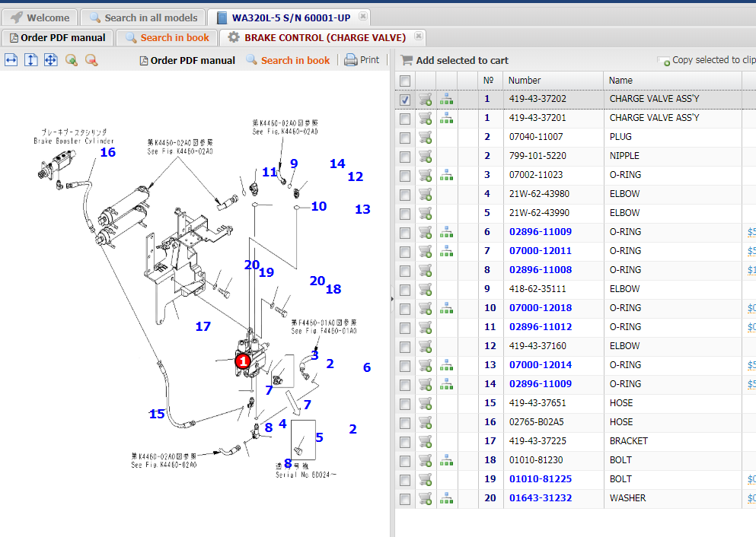Screen dimensions: 756x537
Task: Click red callout 1 on the diagram
Action: tap(243, 361)
